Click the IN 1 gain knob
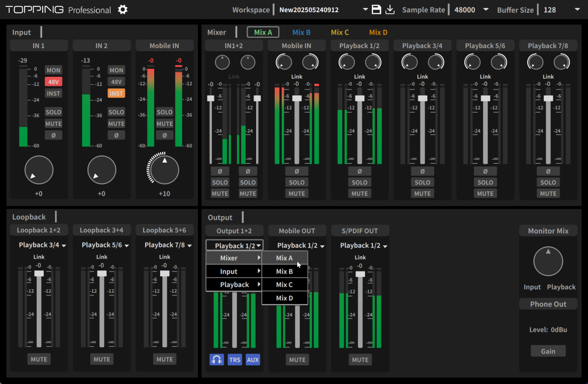Viewport: 588px width, 384px height. (39, 170)
